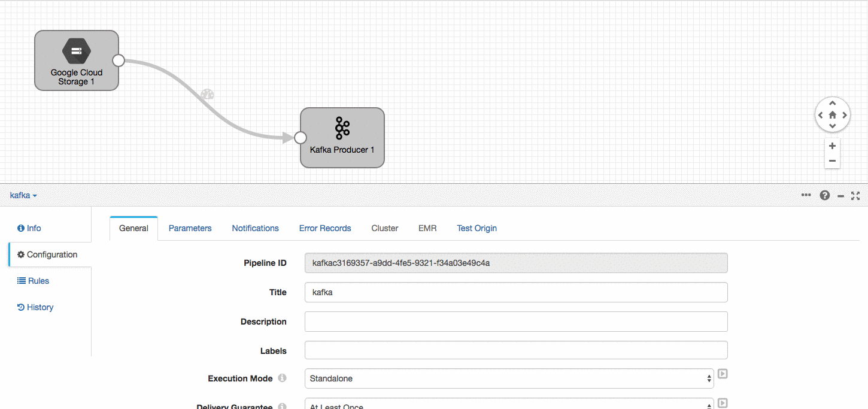Image resolution: width=868 pixels, height=409 pixels.
Task: Open the Delivery Guarantee dropdown
Action: point(509,404)
